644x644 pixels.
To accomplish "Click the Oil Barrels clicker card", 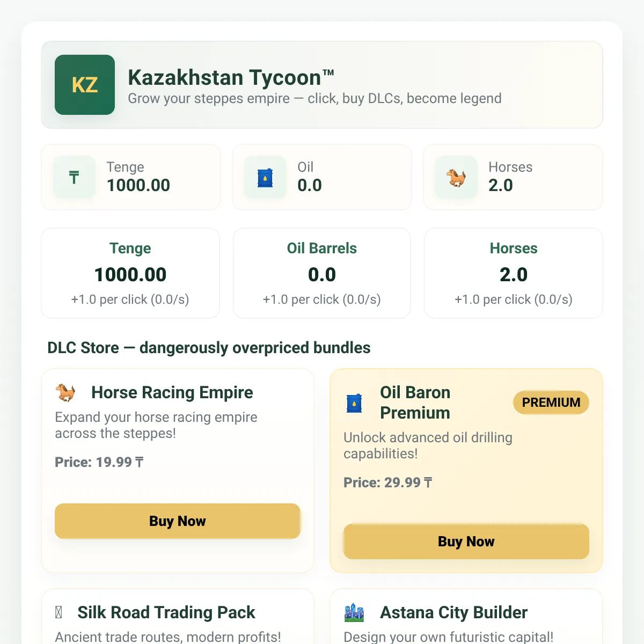I will pyautogui.click(x=322, y=273).
